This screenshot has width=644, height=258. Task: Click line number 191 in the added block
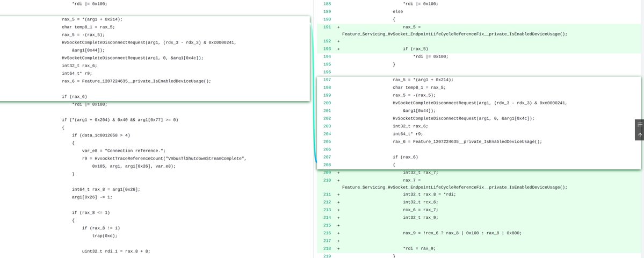327,27
